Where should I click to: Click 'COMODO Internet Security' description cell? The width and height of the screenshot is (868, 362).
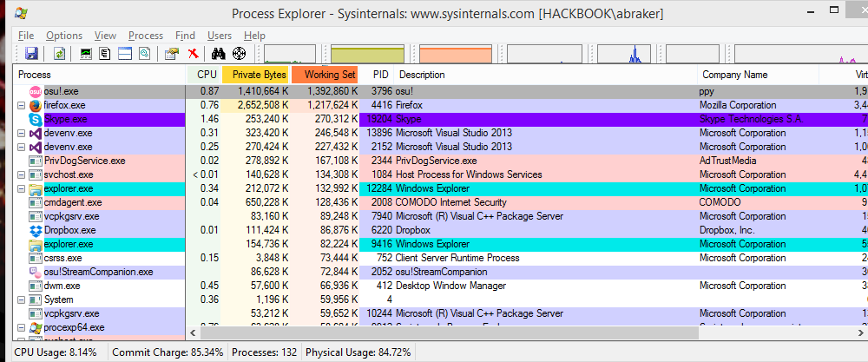[x=451, y=202]
